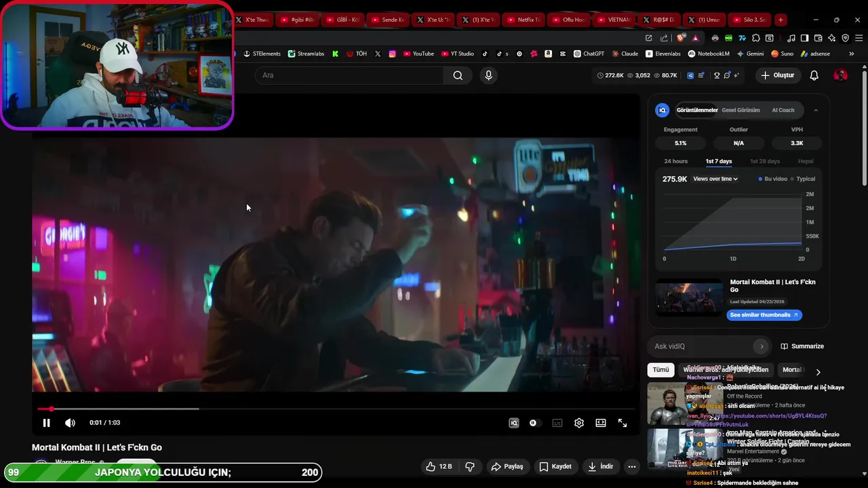
Task: Click the magnifier search button
Action: pos(458,75)
